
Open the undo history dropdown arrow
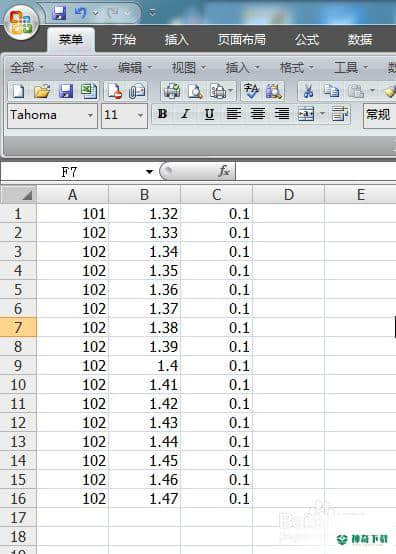[95, 13]
